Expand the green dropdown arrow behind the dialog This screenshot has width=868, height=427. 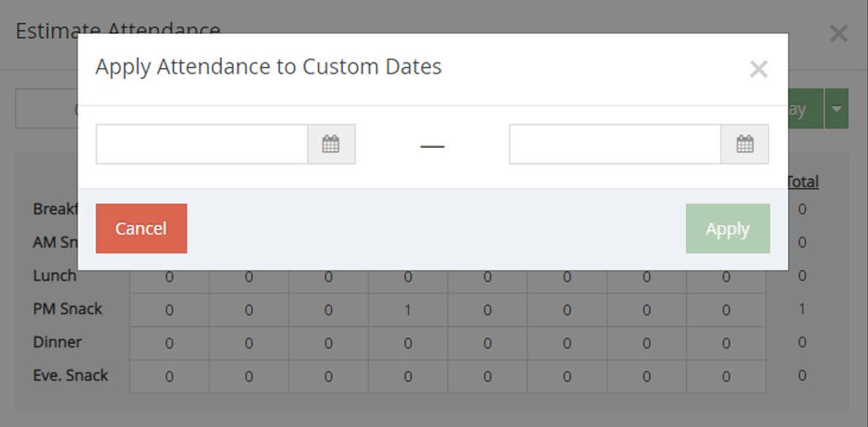coord(836,109)
